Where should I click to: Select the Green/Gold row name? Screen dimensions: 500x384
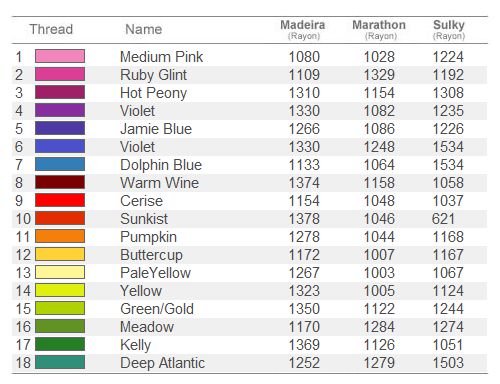157,309
